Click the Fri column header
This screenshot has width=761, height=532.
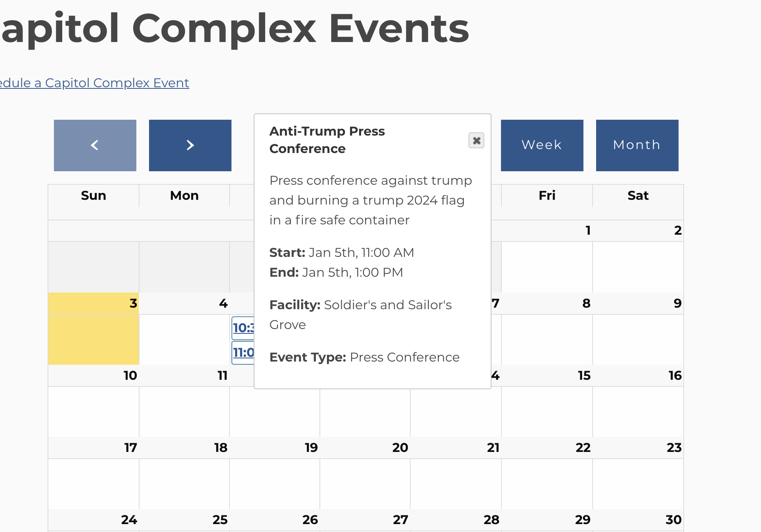[547, 195]
